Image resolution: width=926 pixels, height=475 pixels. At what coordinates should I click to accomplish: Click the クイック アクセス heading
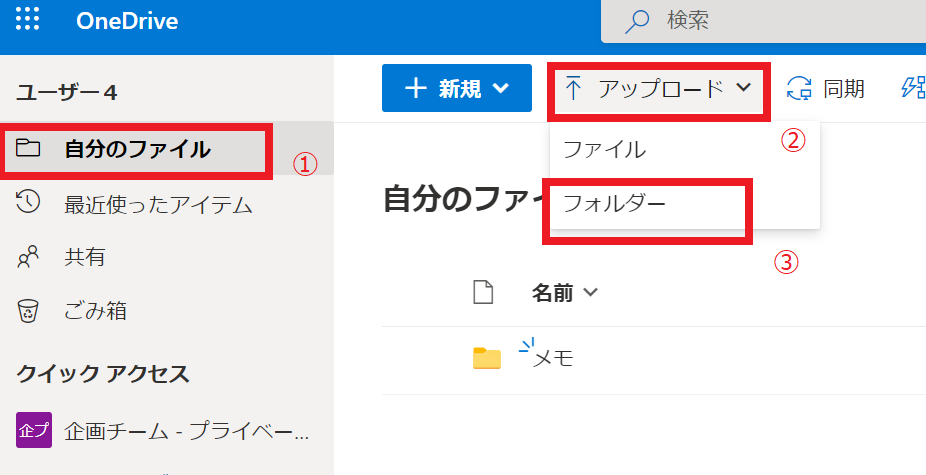103,375
